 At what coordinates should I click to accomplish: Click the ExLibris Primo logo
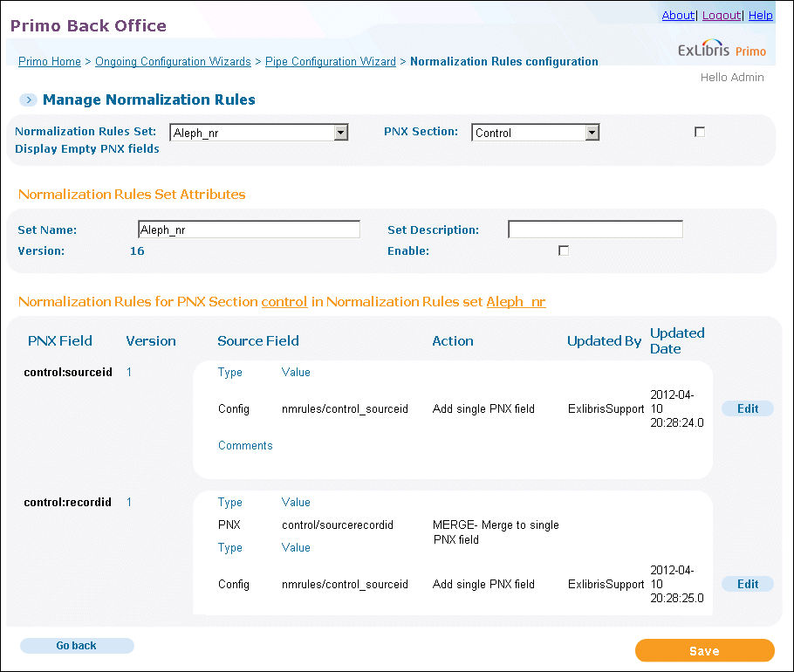click(x=722, y=49)
